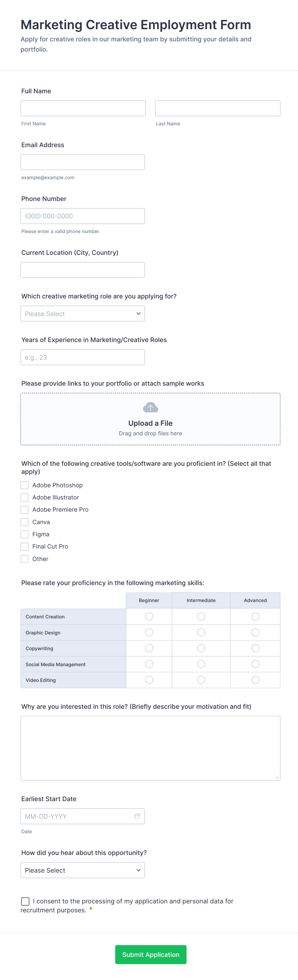Set Graphic Design to Advanced
This screenshot has height=980, width=298.
255,632
